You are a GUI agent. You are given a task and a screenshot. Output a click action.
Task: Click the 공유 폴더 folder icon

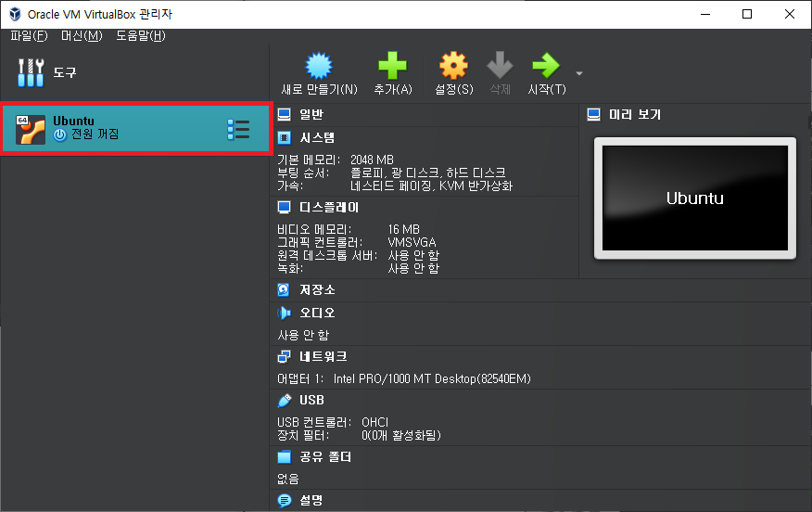tap(285, 457)
